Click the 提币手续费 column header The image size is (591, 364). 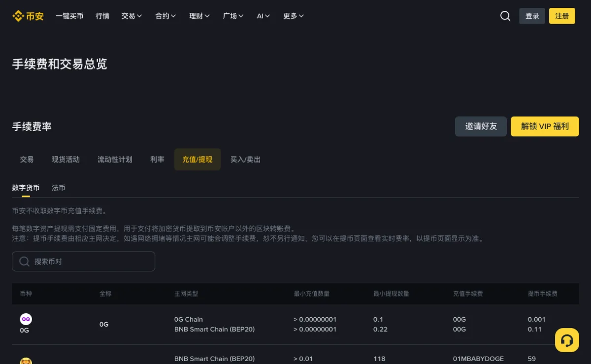click(543, 294)
